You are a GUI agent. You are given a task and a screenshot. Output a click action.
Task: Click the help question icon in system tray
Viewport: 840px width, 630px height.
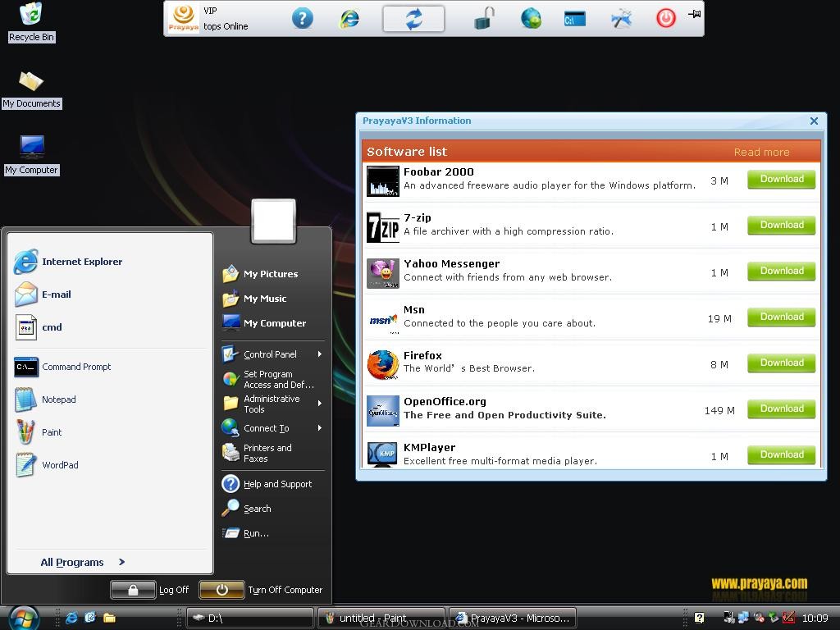(x=699, y=618)
